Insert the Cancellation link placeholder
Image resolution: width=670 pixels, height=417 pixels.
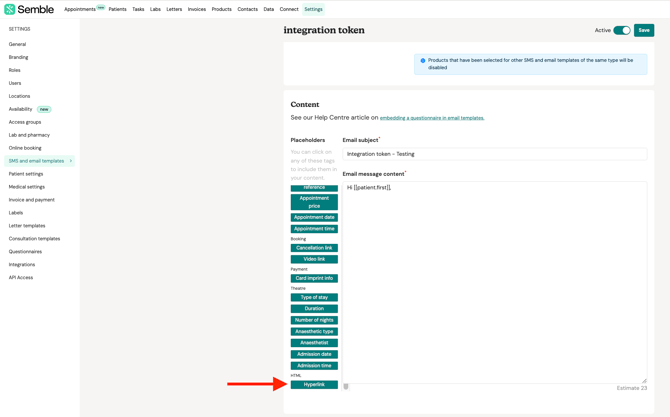[x=314, y=248]
